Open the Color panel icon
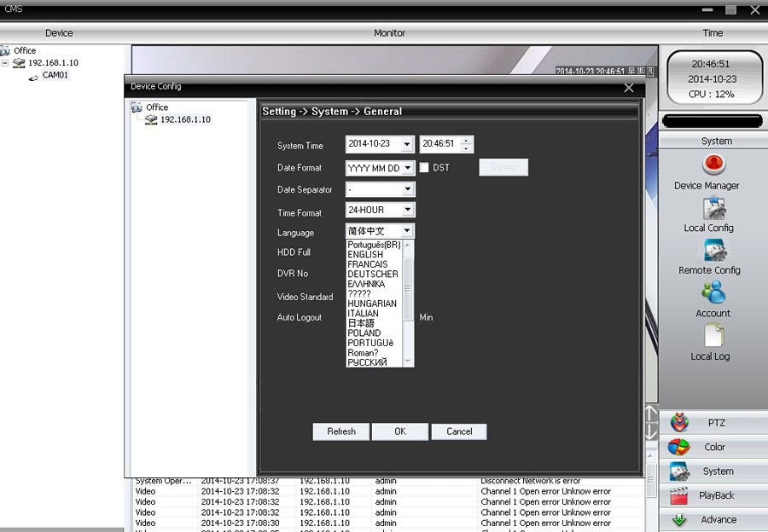This screenshot has width=768, height=532. coord(679,447)
